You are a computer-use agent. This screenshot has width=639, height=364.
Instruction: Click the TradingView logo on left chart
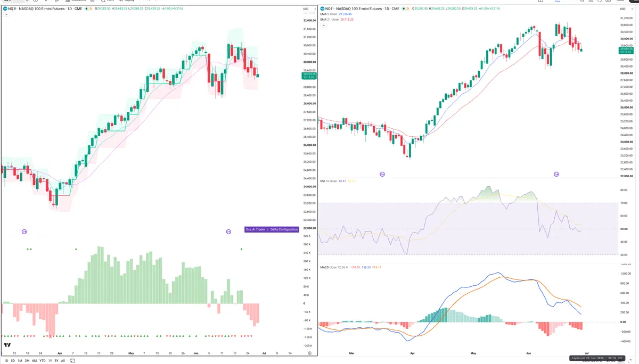[7, 345]
